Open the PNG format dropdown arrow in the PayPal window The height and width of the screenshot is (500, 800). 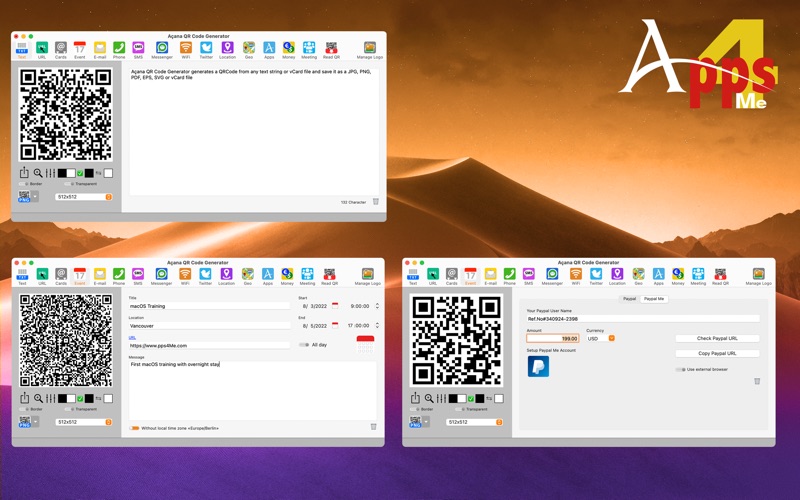pyautogui.click(x=426, y=422)
